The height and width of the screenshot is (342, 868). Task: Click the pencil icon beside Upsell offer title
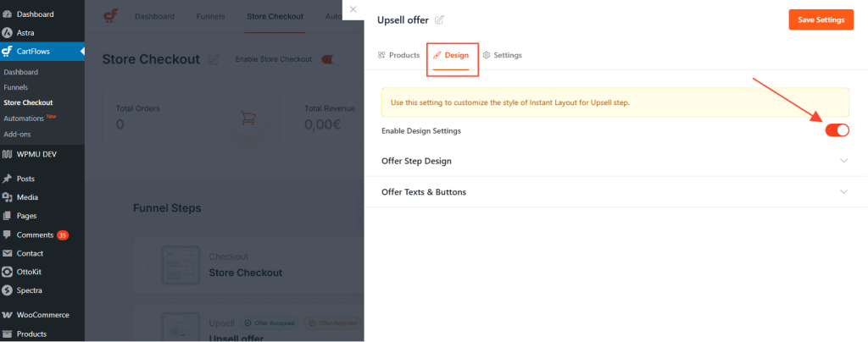click(439, 20)
